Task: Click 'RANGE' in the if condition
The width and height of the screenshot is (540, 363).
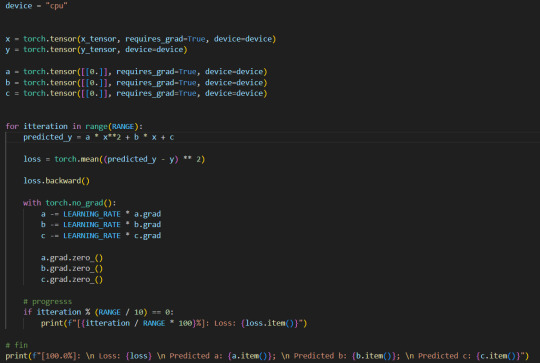Action: click(110, 312)
